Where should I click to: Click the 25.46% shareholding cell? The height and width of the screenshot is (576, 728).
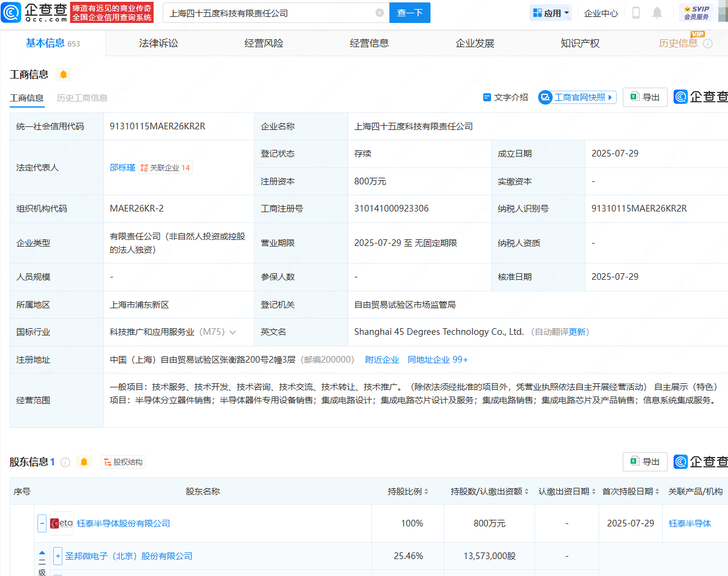tap(408, 556)
